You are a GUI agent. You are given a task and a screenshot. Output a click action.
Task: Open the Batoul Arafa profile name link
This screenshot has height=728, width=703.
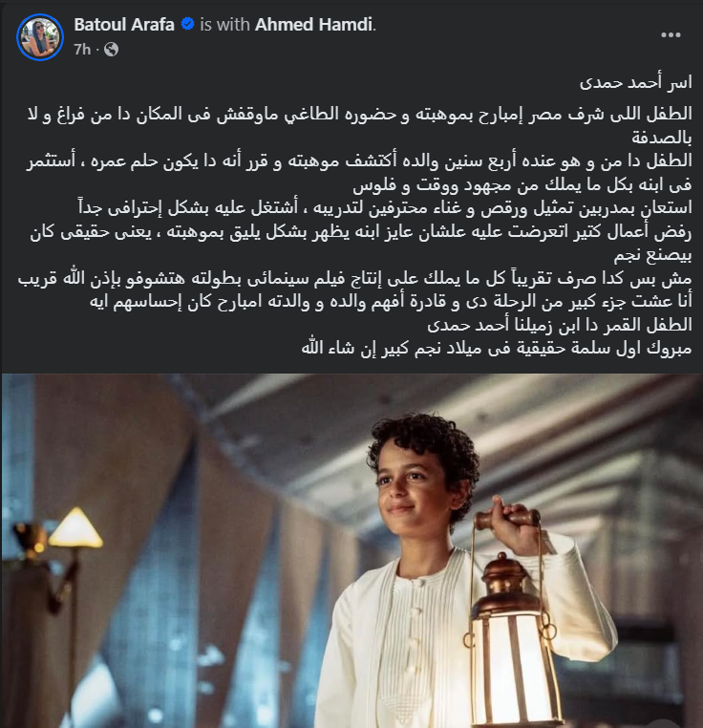pos(124,24)
